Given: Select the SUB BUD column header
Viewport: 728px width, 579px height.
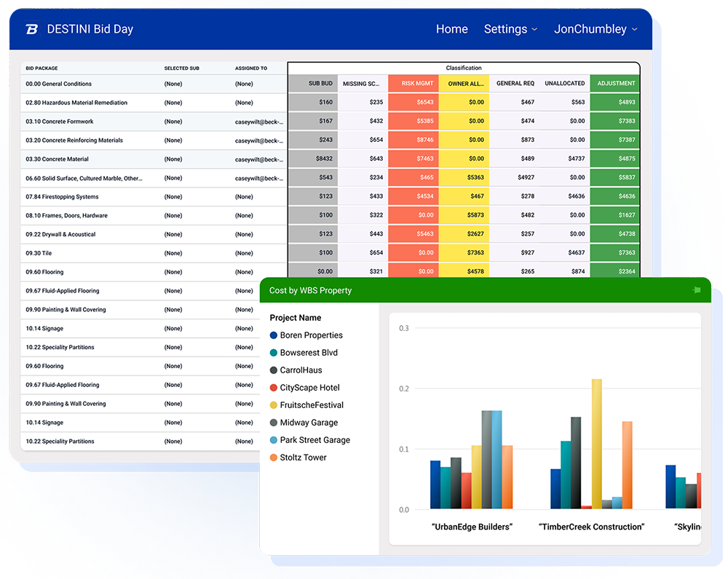Looking at the screenshot, I should 313,84.
